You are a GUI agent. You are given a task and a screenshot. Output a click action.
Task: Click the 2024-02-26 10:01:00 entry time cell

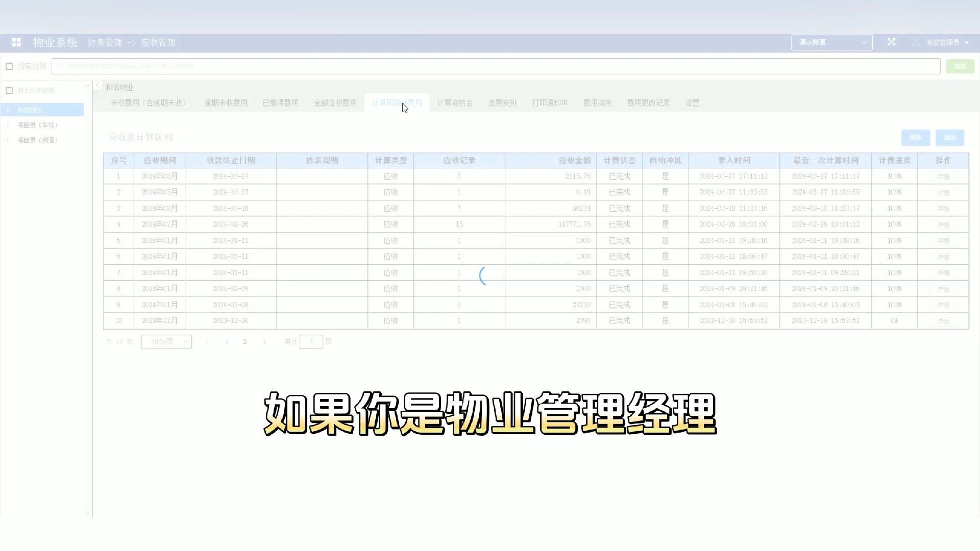733,224
